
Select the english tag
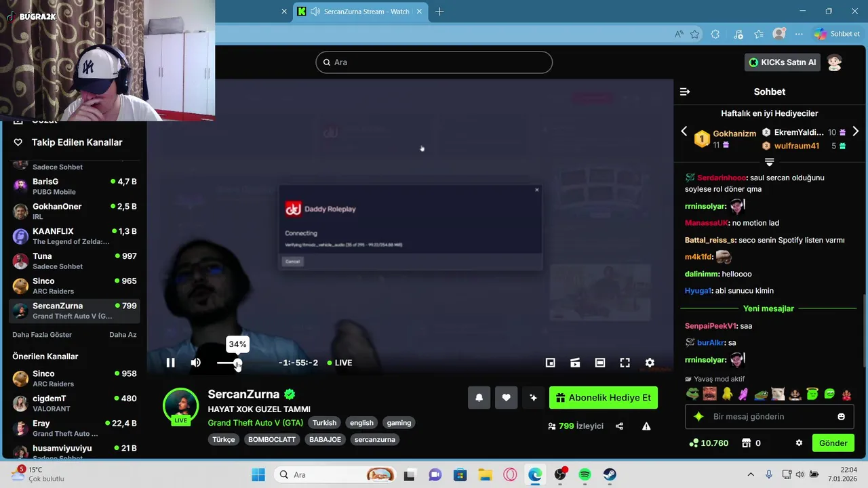coord(361,423)
